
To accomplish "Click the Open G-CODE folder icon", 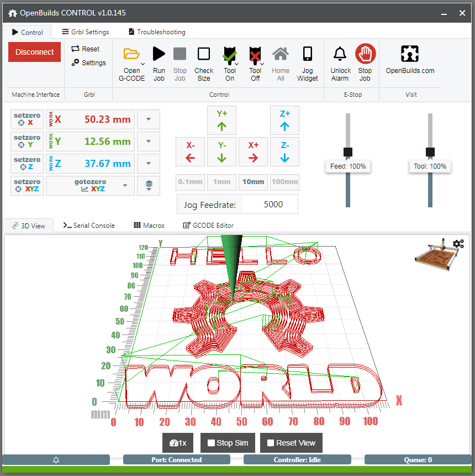I will tap(131, 54).
